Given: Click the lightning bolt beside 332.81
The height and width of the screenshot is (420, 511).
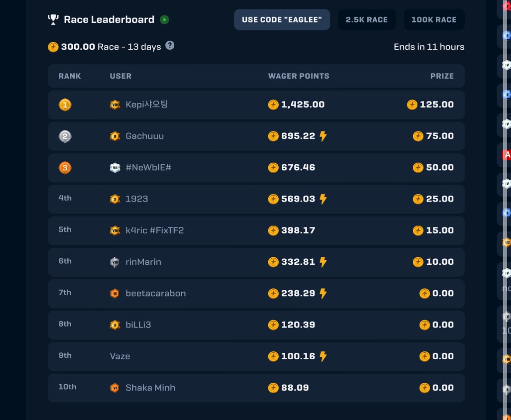Looking at the screenshot, I should (323, 262).
